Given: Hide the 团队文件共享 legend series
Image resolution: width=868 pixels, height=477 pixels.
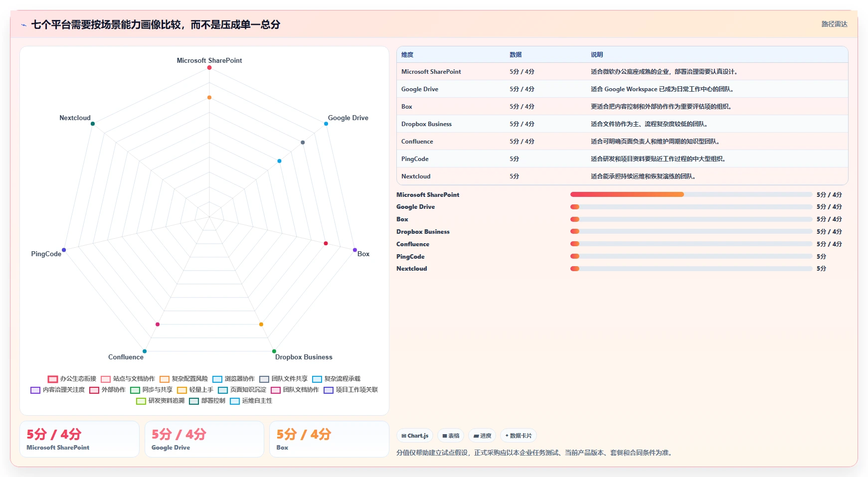Looking at the screenshot, I should point(283,379).
